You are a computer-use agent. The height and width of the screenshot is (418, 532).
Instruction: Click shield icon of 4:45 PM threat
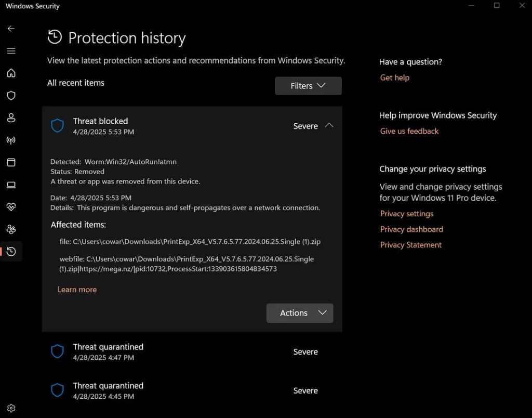(57, 390)
